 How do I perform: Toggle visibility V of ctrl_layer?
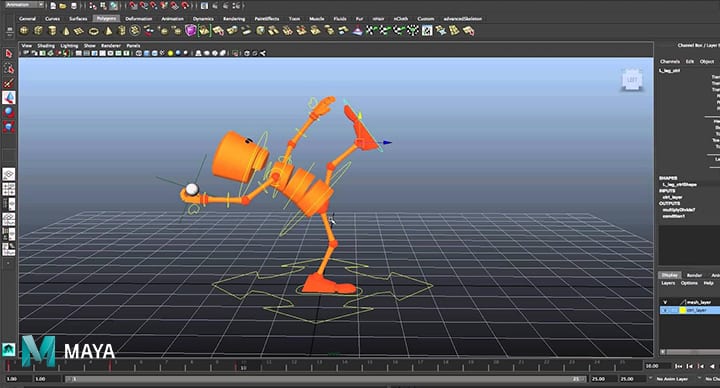[x=665, y=310]
